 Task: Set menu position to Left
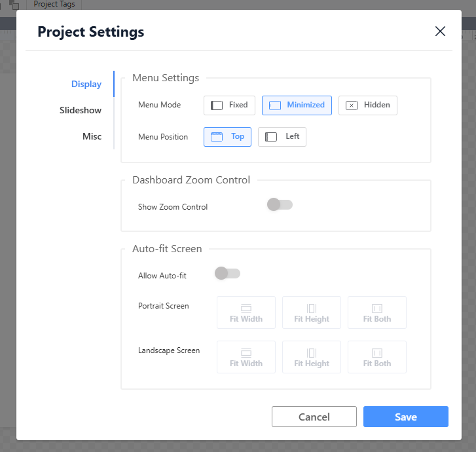(282, 137)
